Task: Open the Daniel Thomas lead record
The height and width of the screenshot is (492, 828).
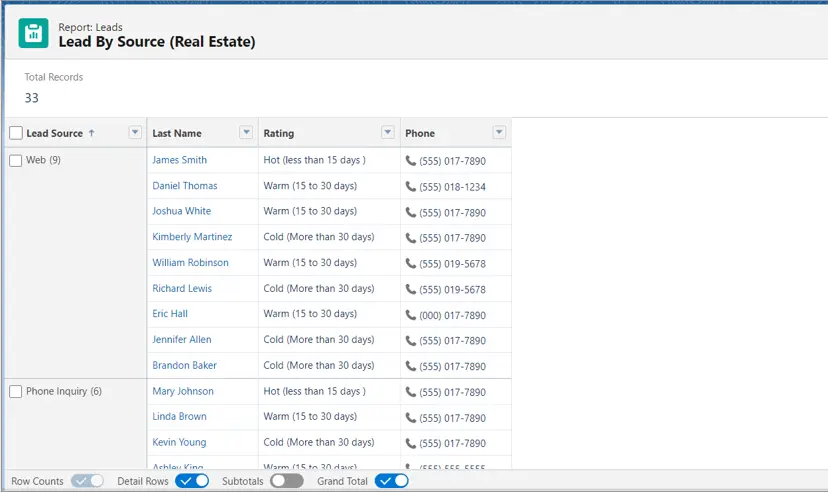Action: [x=185, y=186]
